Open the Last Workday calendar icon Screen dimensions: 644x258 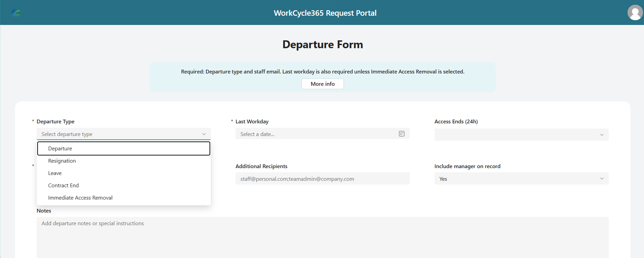(x=402, y=134)
